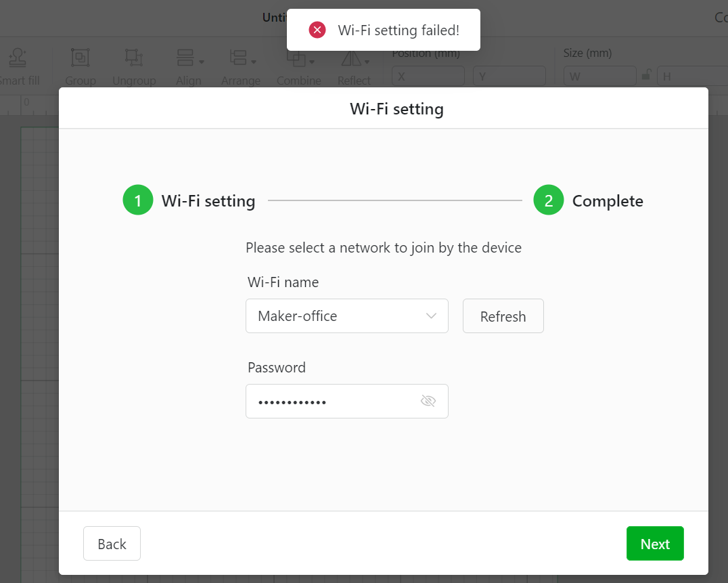This screenshot has height=583, width=728.
Task: Open the Combine shapes menu
Action: coord(300,58)
